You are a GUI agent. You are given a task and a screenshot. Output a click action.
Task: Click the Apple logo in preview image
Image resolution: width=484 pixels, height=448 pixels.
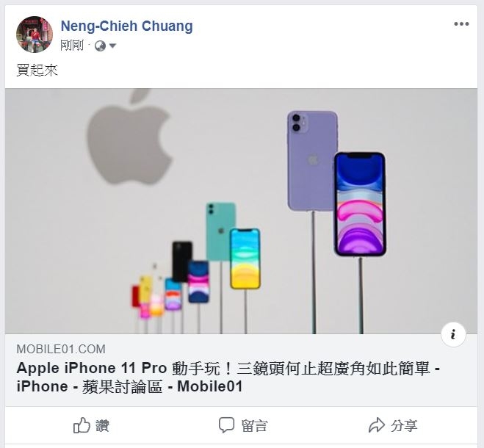(129, 137)
